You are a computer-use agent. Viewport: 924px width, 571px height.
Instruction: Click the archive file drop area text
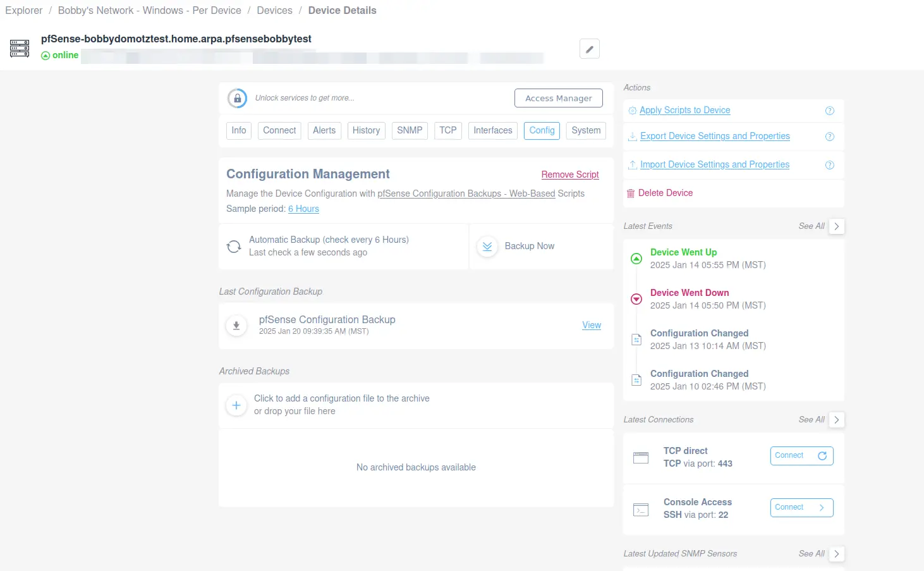click(x=342, y=405)
